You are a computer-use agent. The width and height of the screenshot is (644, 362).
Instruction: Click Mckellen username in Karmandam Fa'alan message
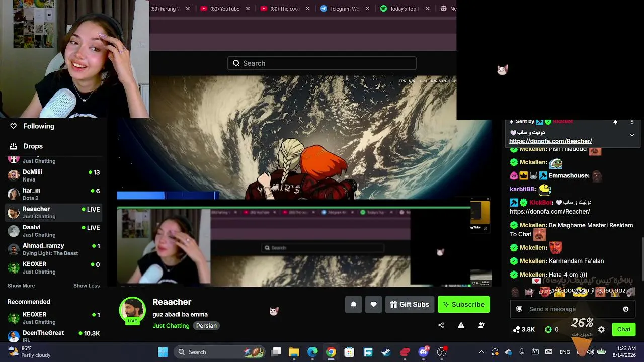[533, 261]
